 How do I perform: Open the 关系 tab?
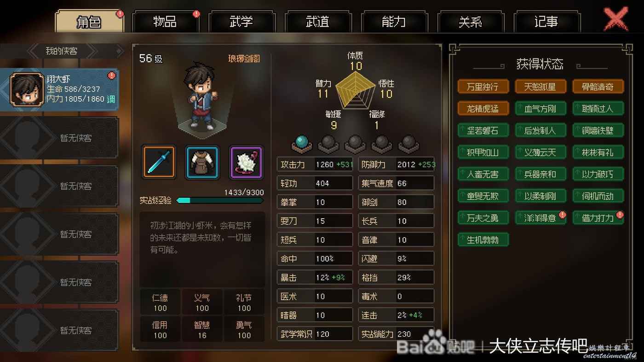(471, 22)
